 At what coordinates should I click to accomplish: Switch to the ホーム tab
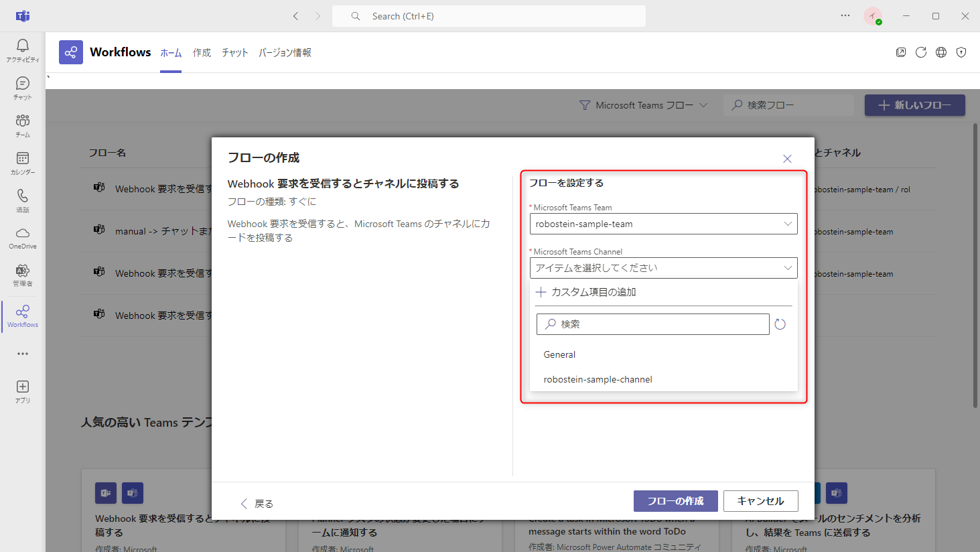pos(171,53)
